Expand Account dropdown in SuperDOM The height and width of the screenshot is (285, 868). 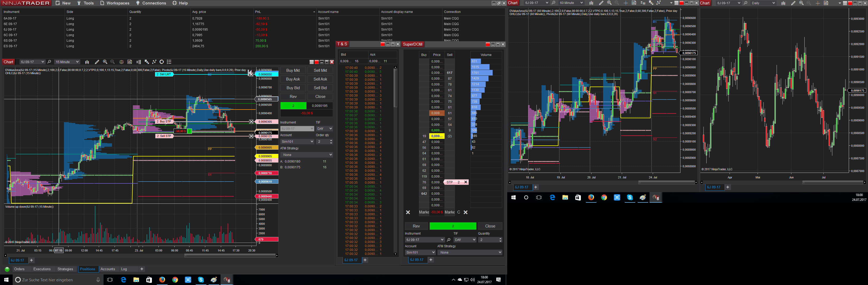[420, 252]
